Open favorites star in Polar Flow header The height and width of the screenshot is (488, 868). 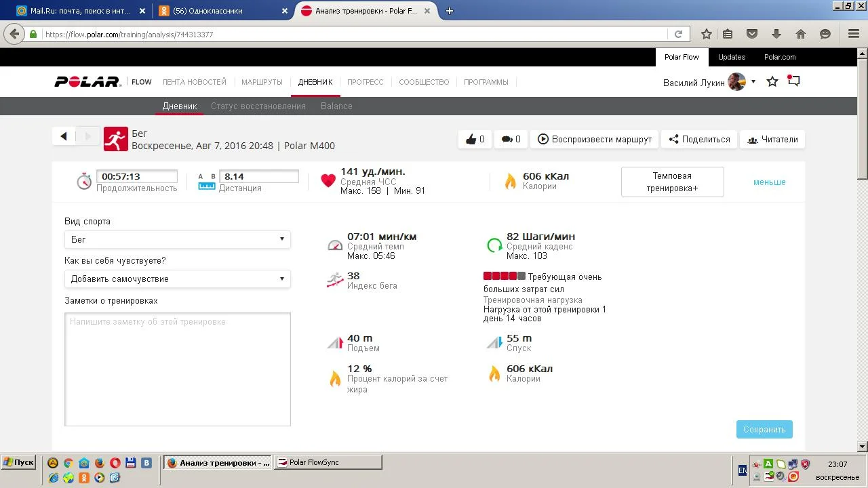772,82
